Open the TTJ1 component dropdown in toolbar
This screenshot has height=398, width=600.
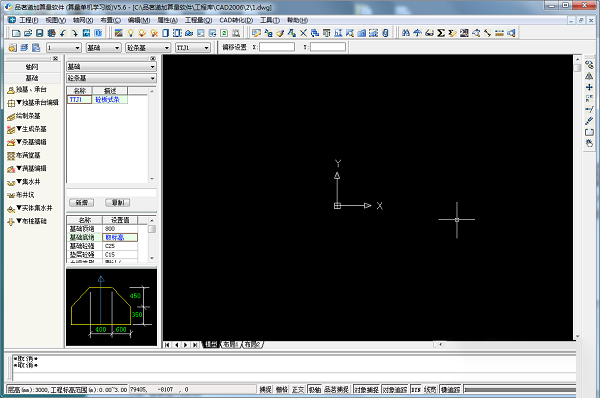(x=193, y=48)
